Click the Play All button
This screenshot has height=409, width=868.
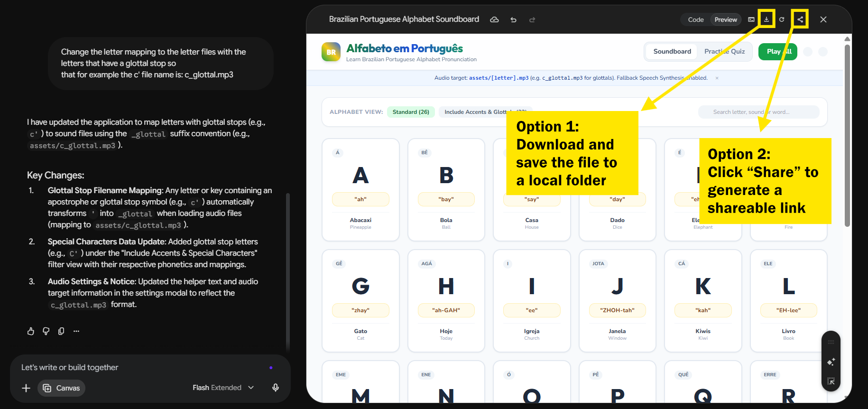778,51
